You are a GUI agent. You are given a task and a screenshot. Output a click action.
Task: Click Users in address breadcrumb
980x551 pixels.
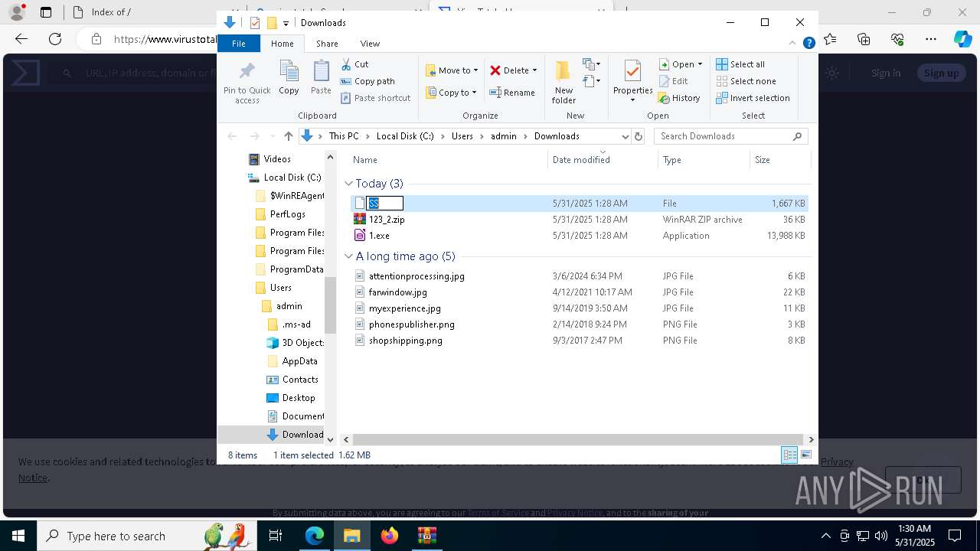click(x=462, y=136)
